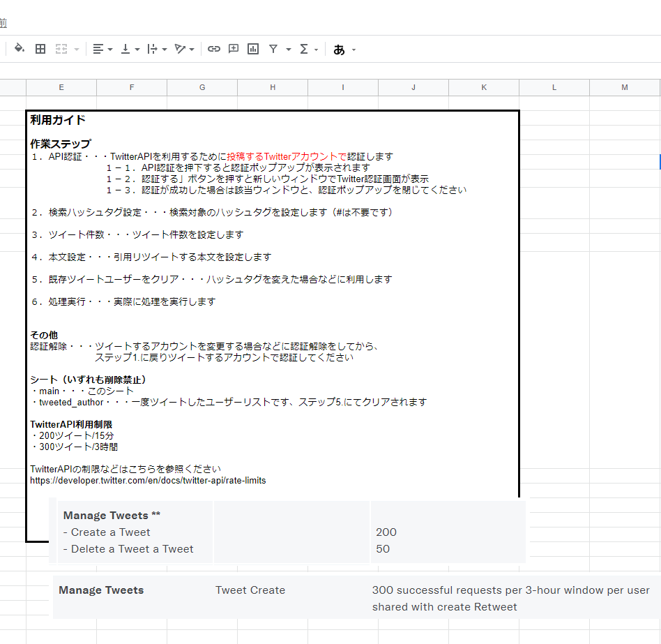
Task: Open horizontal align options
Action: (98, 49)
